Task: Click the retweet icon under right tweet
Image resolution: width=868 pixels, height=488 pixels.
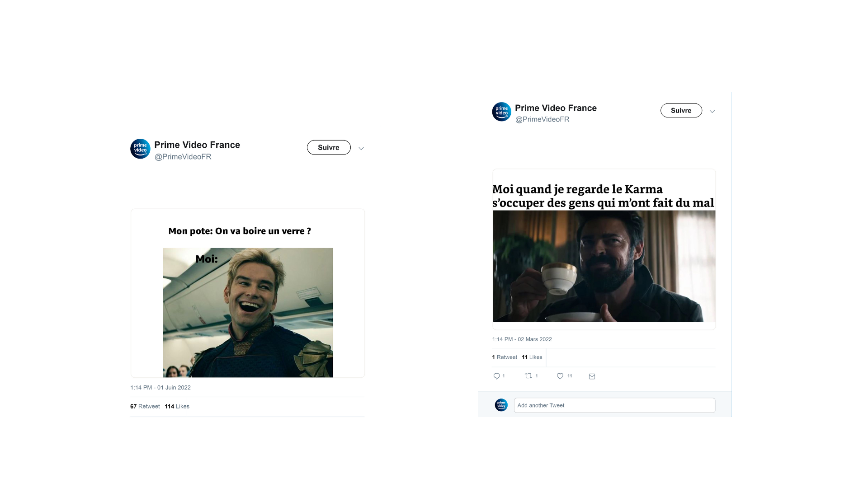Action: (x=528, y=375)
